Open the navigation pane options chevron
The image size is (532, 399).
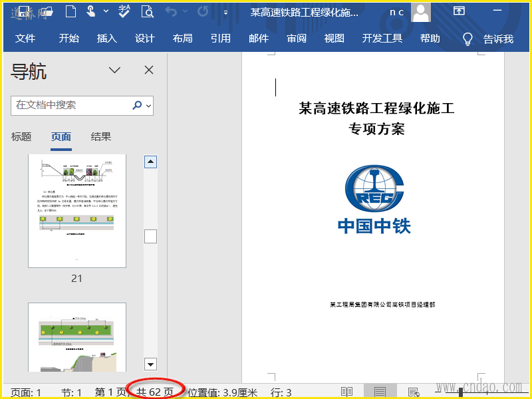pyautogui.click(x=114, y=70)
